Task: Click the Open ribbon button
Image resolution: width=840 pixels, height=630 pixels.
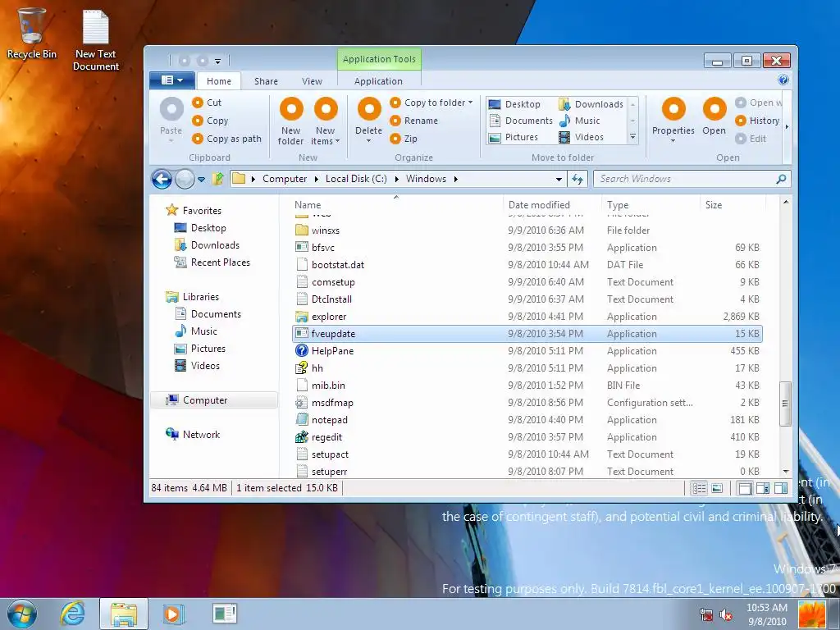Action: tap(714, 116)
